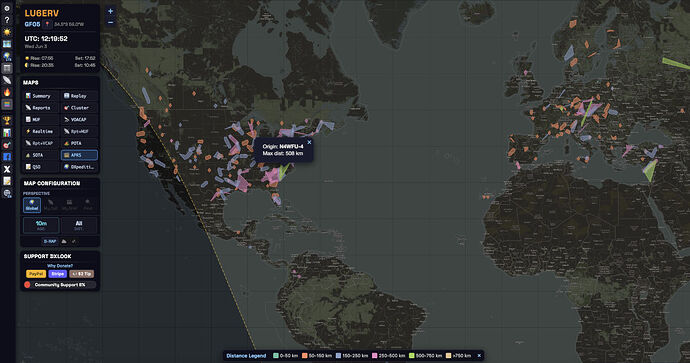Viewport: 690px width, 363px height.
Task: Click the $3 Tip button
Action: coord(82,274)
